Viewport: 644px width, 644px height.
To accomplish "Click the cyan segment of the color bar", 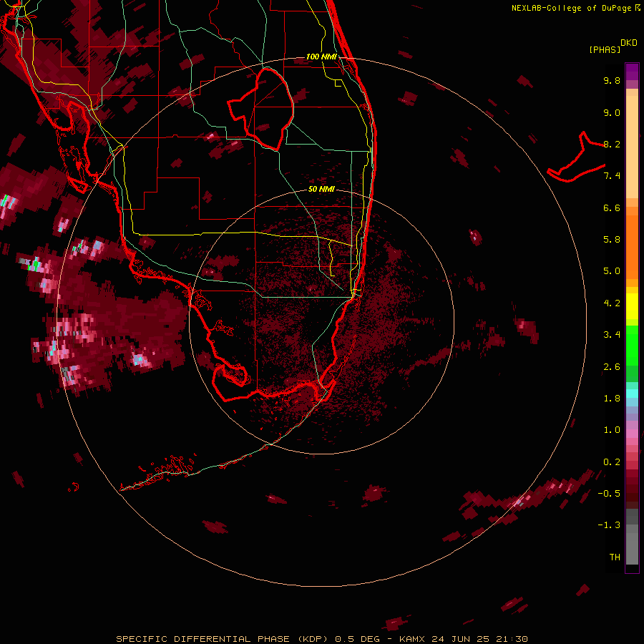I will tap(632, 394).
